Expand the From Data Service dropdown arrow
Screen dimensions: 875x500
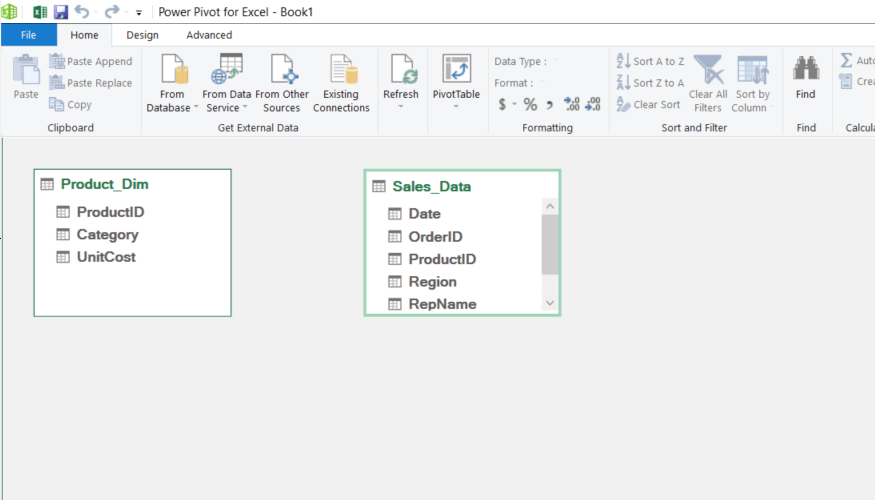click(244, 107)
